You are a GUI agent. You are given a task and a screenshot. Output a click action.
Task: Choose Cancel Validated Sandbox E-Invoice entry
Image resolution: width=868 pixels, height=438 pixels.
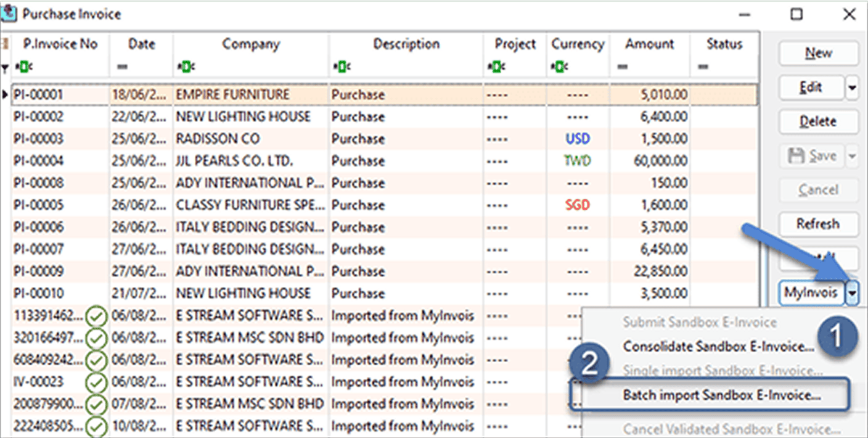[731, 429]
